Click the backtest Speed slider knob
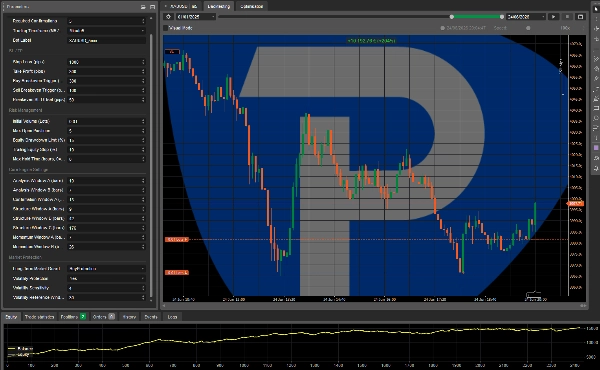This screenshot has width=600, height=370. coord(528,28)
